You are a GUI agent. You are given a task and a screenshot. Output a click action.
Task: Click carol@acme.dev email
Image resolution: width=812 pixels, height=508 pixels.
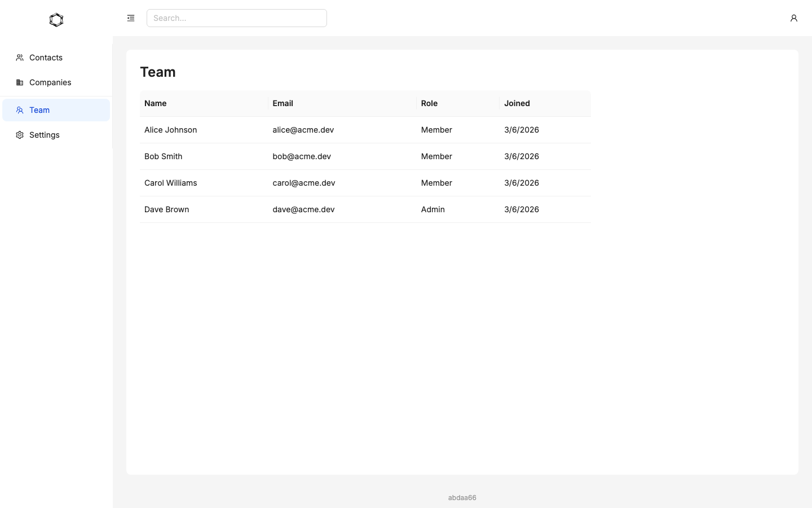point(304,183)
